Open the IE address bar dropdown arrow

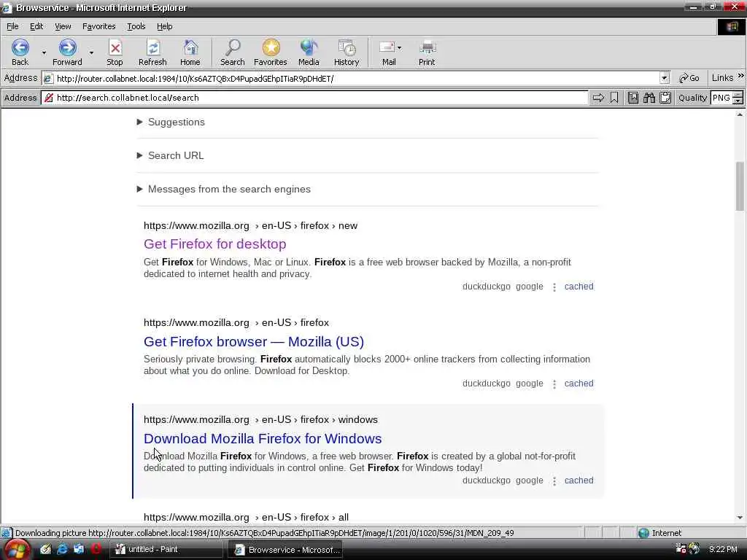664,78
